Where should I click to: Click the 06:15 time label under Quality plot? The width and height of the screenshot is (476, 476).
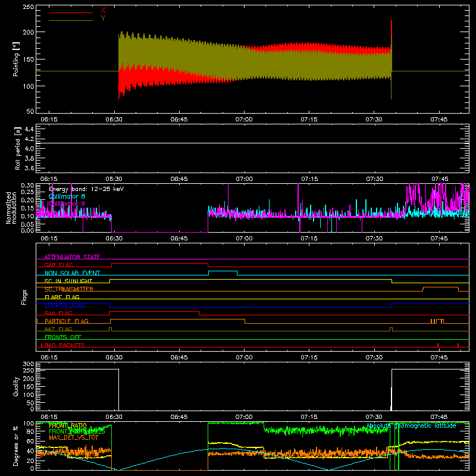[49, 417]
